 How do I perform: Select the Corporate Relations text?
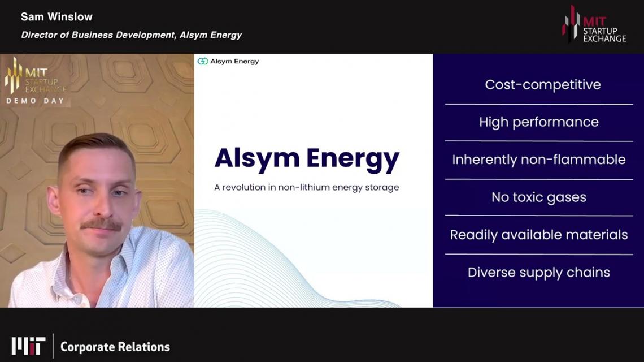[115, 347]
